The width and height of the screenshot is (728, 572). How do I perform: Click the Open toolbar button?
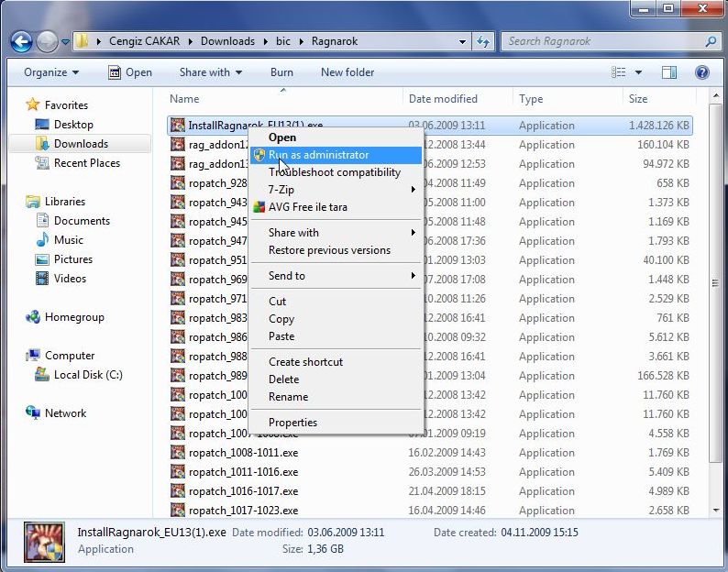coord(130,72)
